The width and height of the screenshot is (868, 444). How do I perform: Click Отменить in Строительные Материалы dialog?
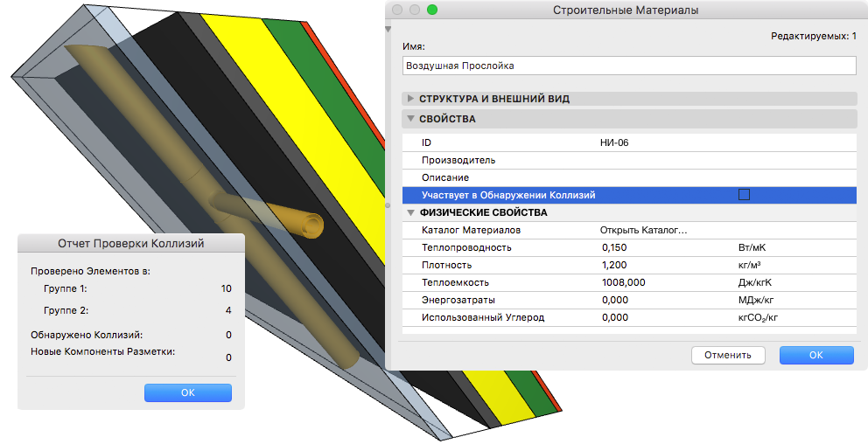click(x=728, y=355)
